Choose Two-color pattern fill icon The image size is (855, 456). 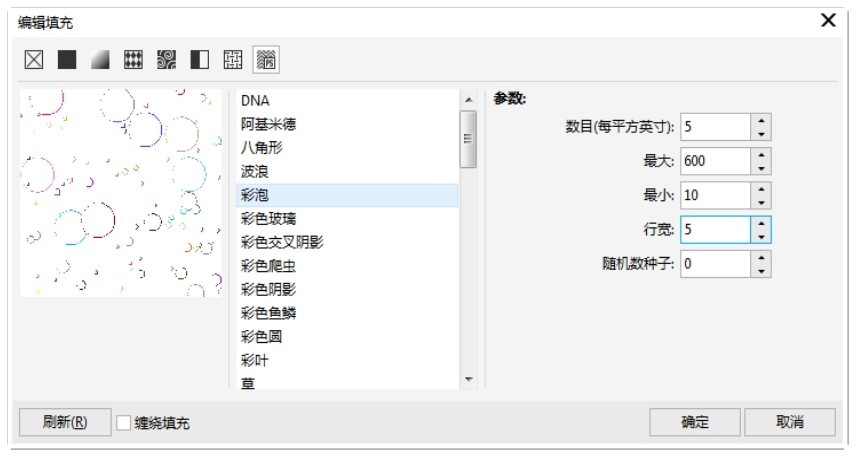pos(200,59)
